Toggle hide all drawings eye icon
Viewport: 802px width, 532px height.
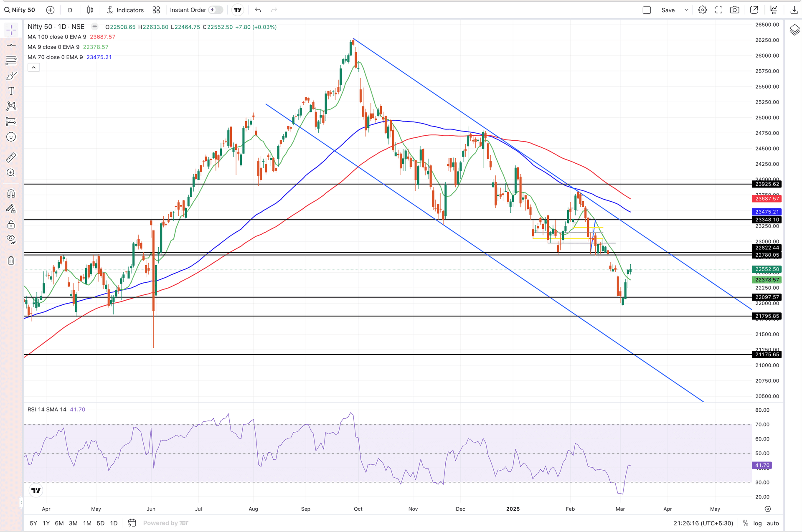(x=11, y=239)
